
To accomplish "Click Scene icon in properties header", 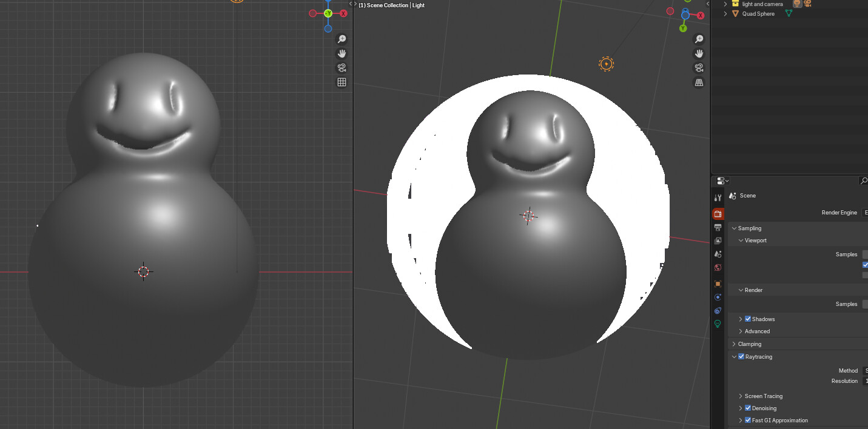I will (732, 196).
